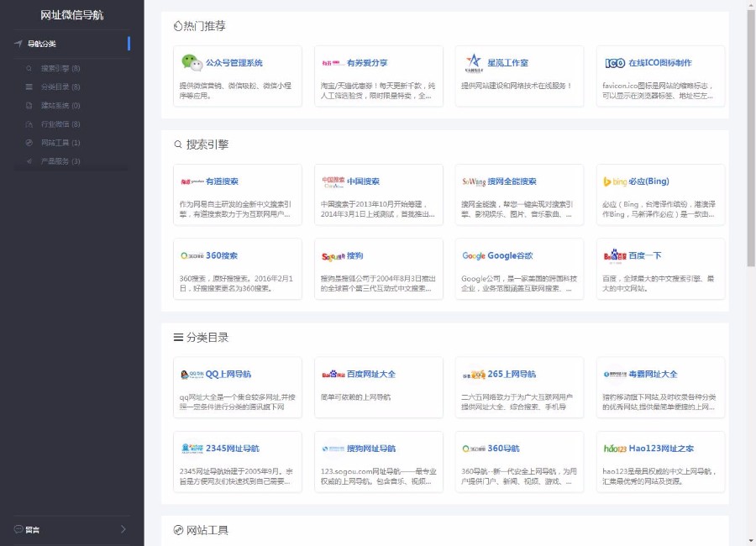The width and height of the screenshot is (756, 546).
Task: Click the ICO logo on 在线ICO图标制作 card
Action: point(615,63)
